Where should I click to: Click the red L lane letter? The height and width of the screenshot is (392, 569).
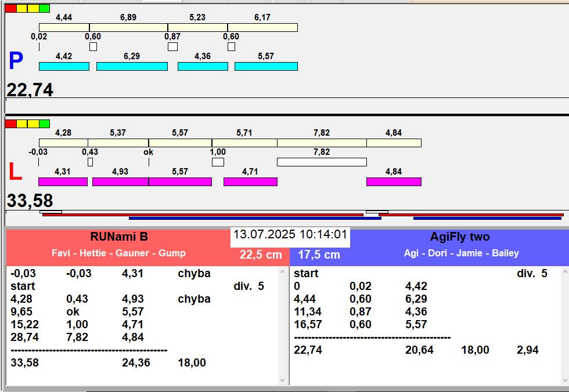pyautogui.click(x=15, y=172)
